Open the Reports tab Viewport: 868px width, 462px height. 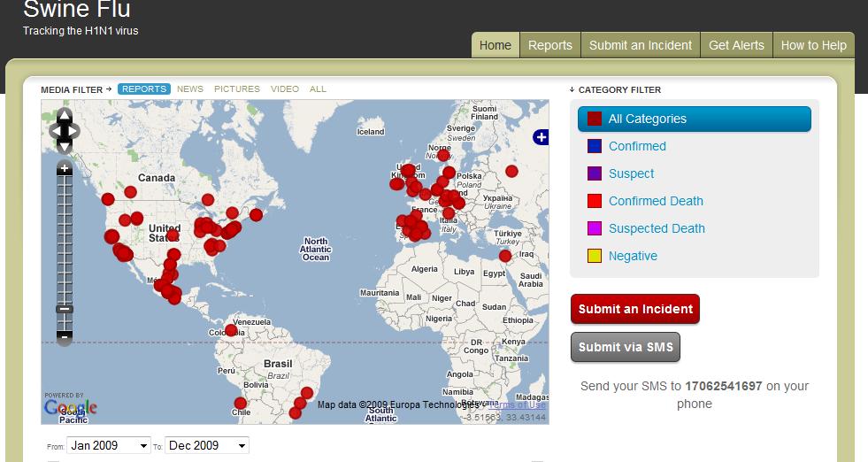pyautogui.click(x=549, y=45)
